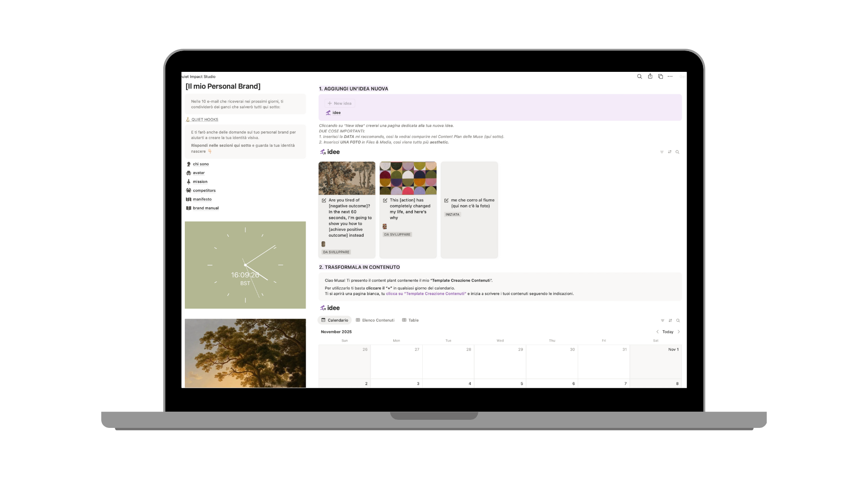Go to the previous month in calendar

tap(657, 332)
